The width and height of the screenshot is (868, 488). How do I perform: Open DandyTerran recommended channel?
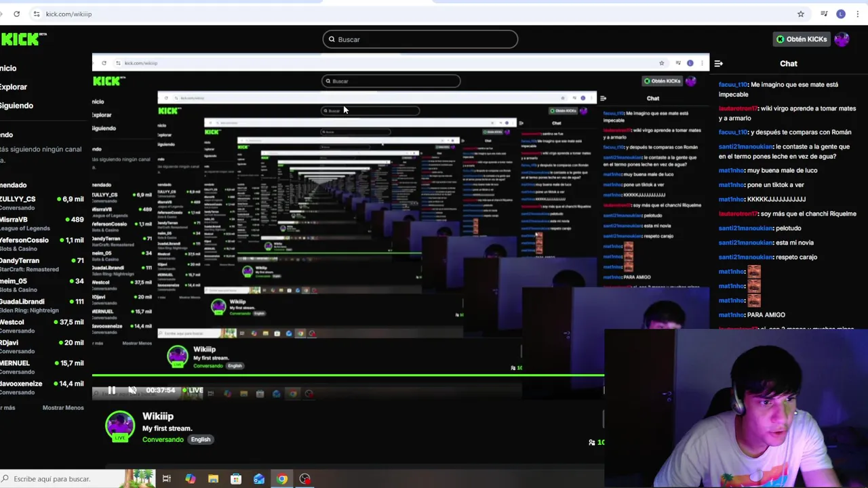42,264
